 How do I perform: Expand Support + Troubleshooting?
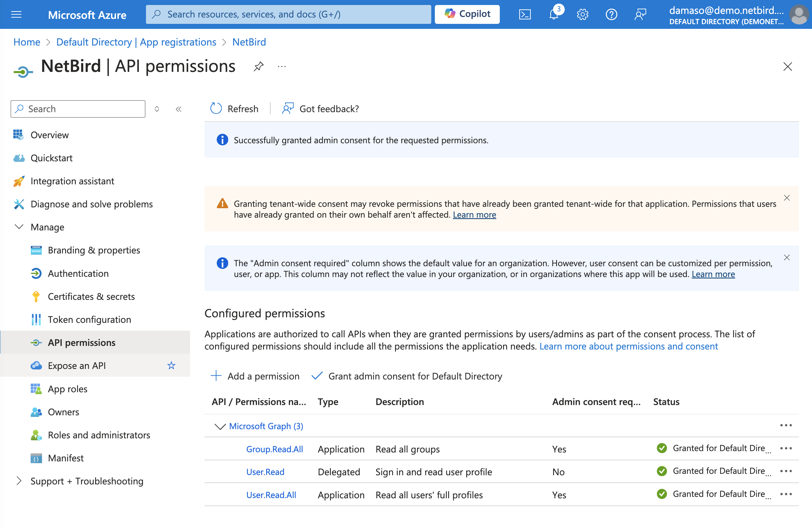[19, 481]
